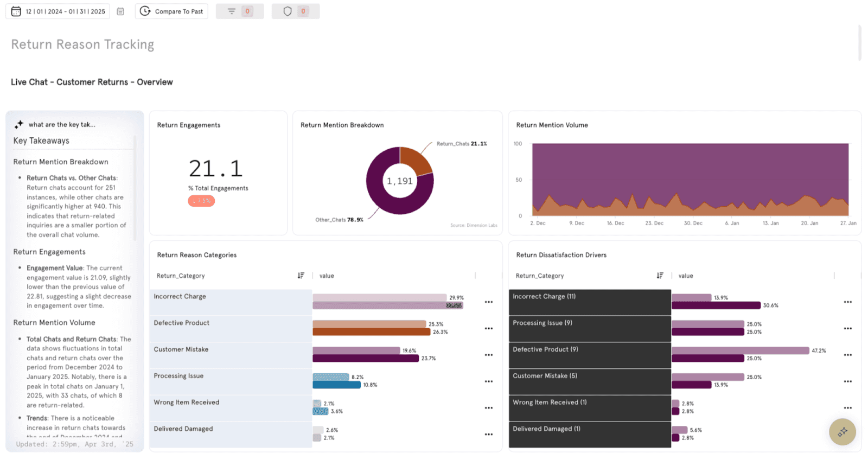
Task: Click the 30.6% Incorrect Charge driver bar
Action: pyautogui.click(x=716, y=305)
